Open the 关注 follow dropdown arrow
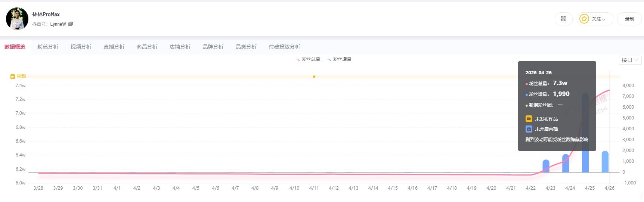644x202 pixels. tap(604, 19)
